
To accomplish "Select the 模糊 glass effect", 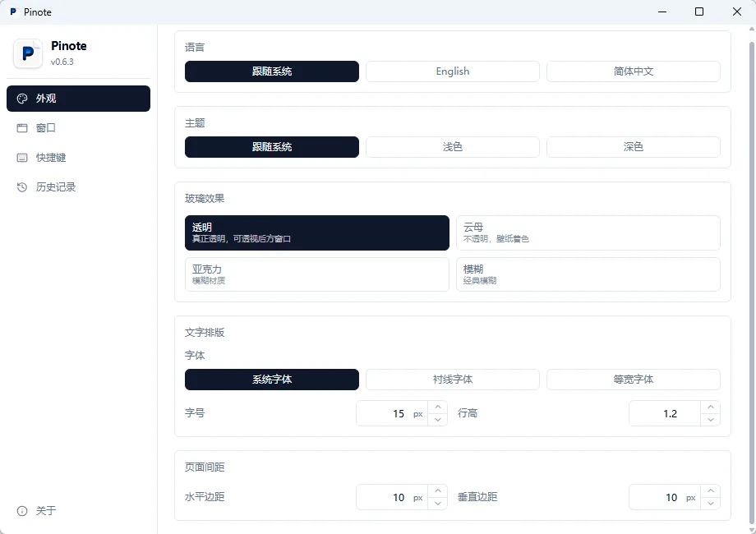I will click(x=588, y=274).
